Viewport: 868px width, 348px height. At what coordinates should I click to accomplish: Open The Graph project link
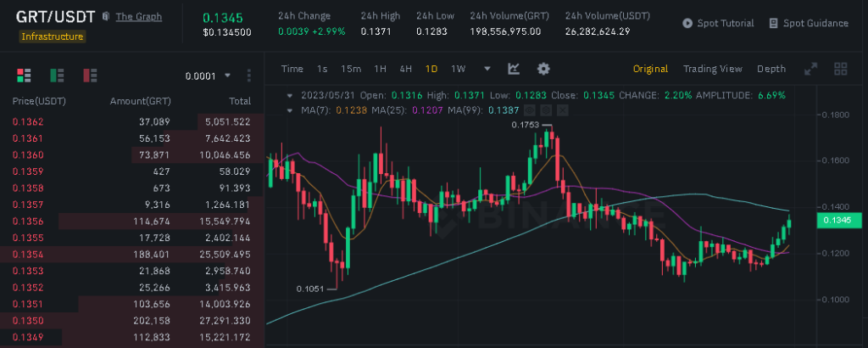click(x=138, y=16)
